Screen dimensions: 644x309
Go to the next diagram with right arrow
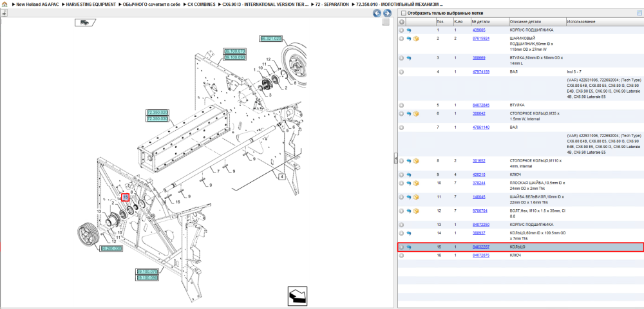386,13
